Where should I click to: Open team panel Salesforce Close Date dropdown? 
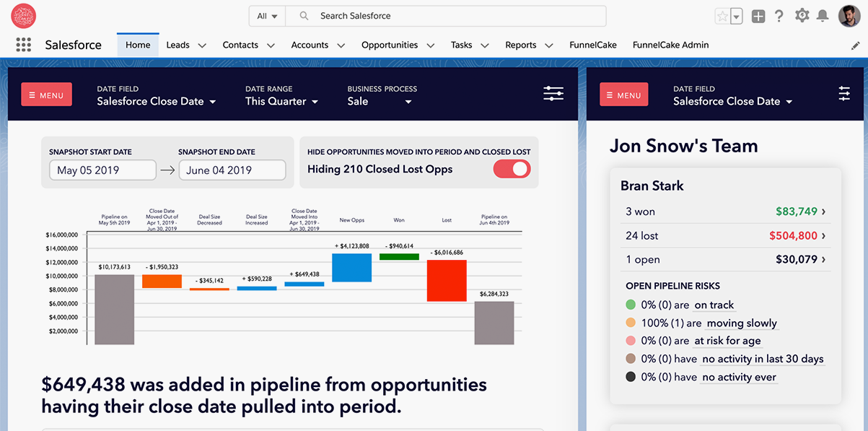pyautogui.click(x=733, y=102)
